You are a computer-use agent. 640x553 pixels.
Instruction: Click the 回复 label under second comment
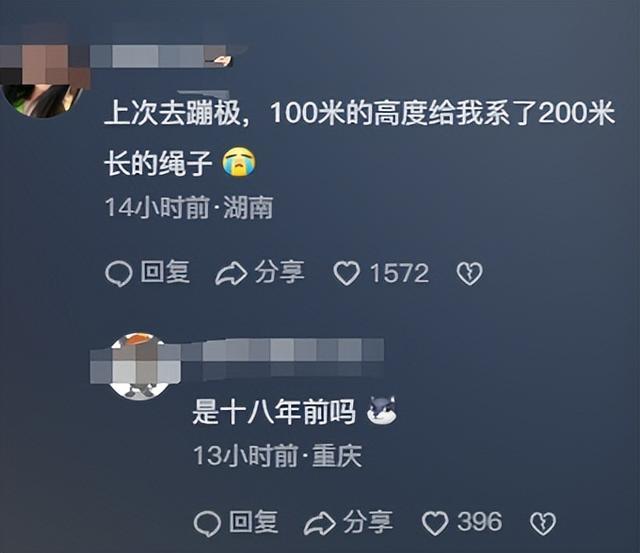[253, 522]
